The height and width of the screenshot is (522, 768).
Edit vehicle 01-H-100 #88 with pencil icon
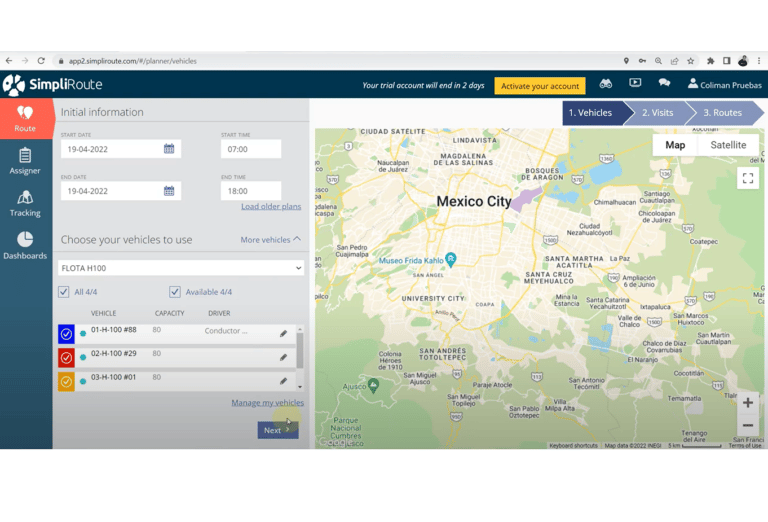tap(283, 333)
